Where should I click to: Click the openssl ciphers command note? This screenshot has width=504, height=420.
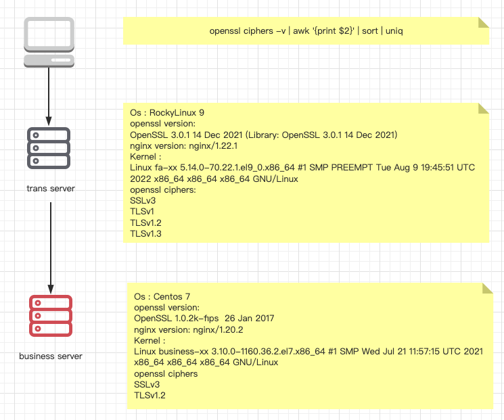click(306, 32)
